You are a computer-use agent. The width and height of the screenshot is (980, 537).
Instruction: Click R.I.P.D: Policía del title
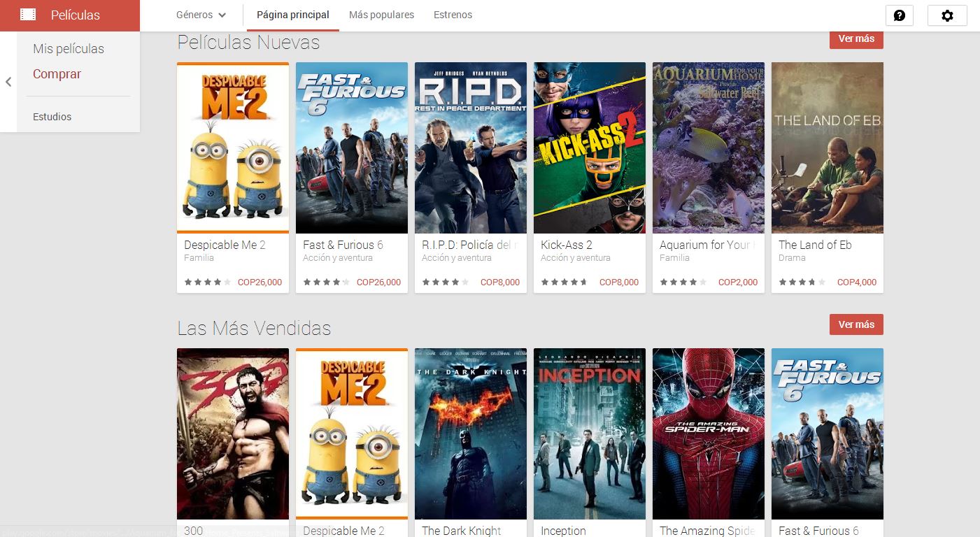tap(470, 245)
